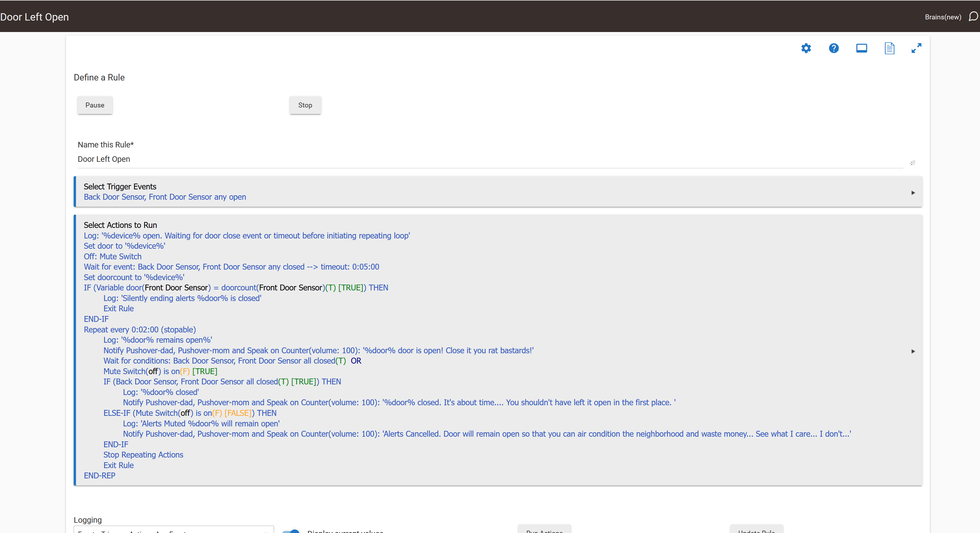Screen dimensions: 980x533
Task: Click the Back Door Sensor trigger summary text
Action: 165,197
